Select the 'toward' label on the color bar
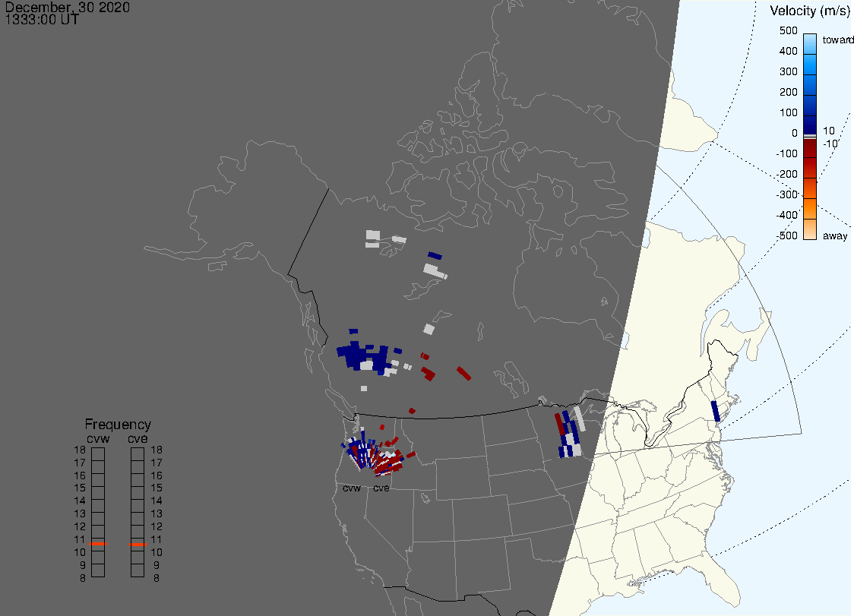 click(837, 39)
